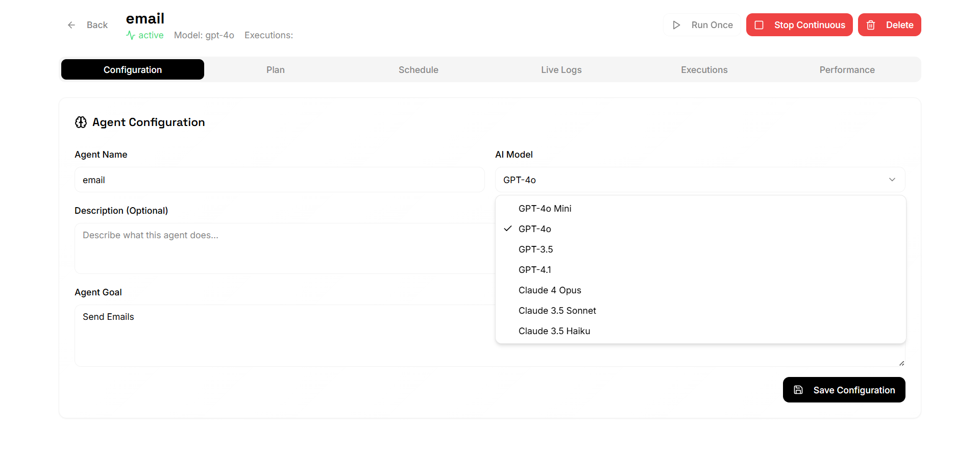Click the stop square icon
Image resolution: width=980 pixels, height=454 pixels.
(759, 25)
